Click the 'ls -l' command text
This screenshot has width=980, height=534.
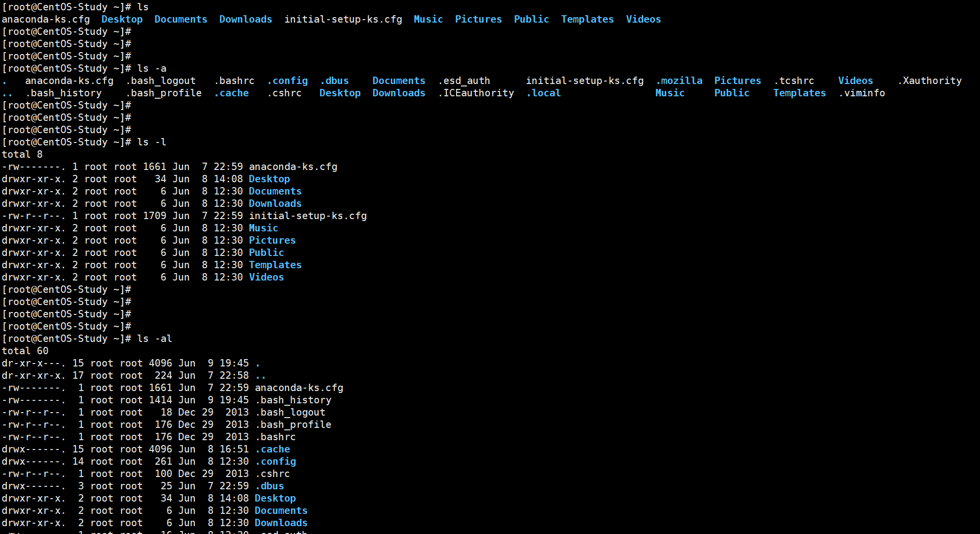152,142
